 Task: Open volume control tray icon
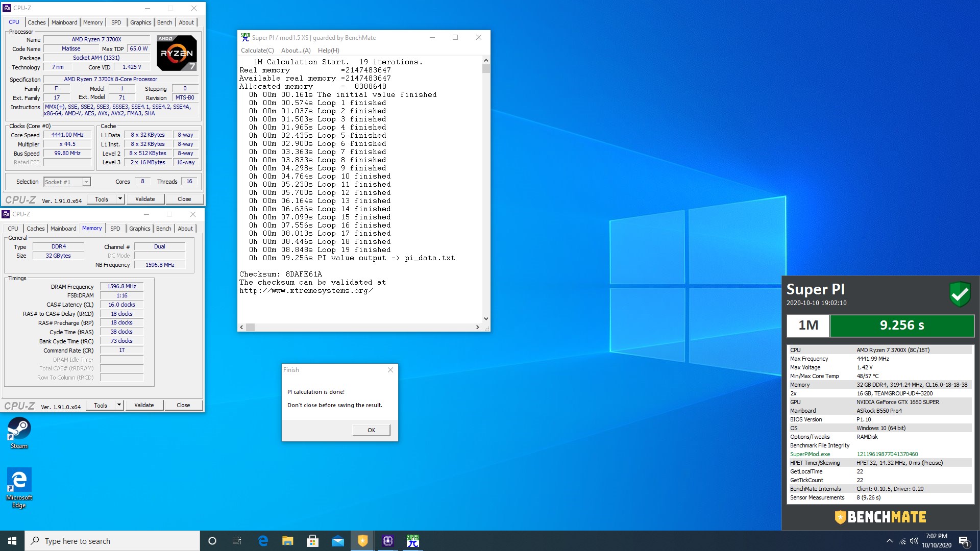(914, 541)
